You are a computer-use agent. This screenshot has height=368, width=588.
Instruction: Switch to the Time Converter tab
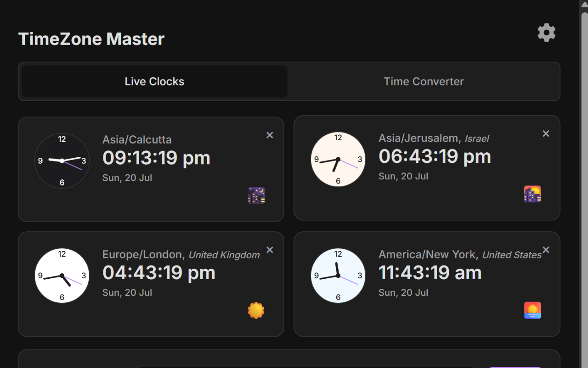pyautogui.click(x=423, y=81)
